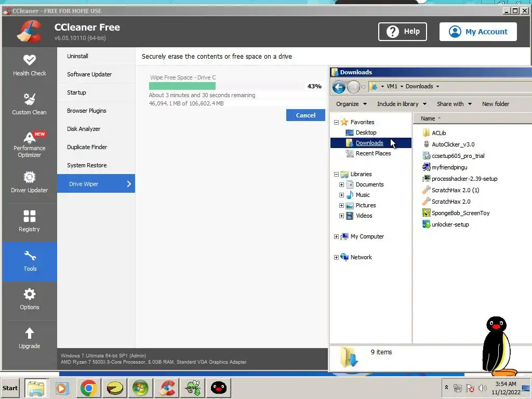Click the Upgrade arrow icon
Viewport: 532px width, 399px height.
click(30, 333)
